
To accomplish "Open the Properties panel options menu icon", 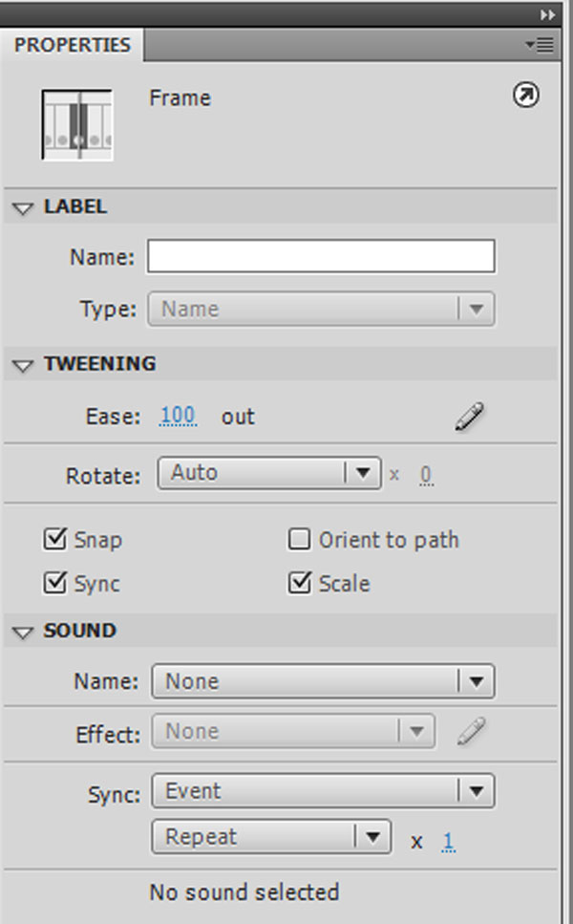I will coord(540,45).
